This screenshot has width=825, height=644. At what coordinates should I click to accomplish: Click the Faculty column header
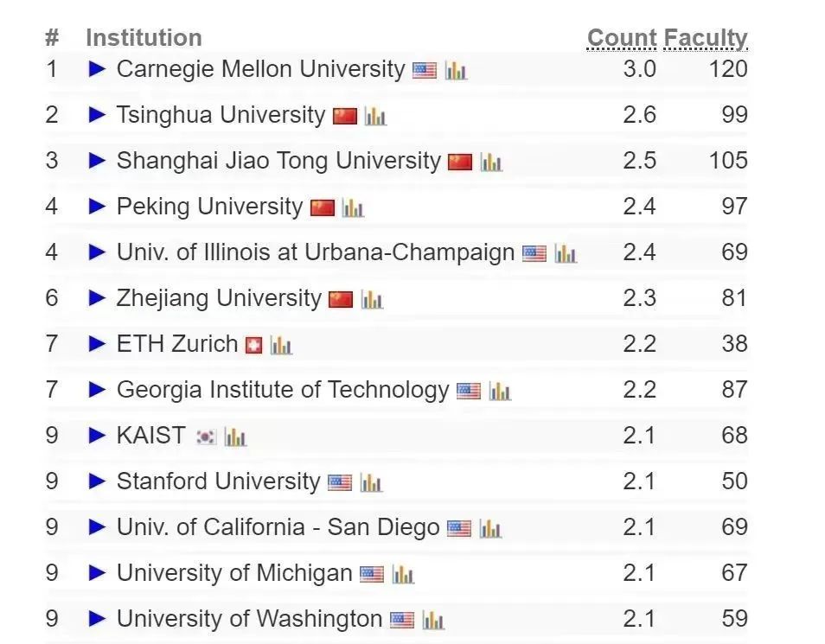pyautogui.click(x=706, y=38)
